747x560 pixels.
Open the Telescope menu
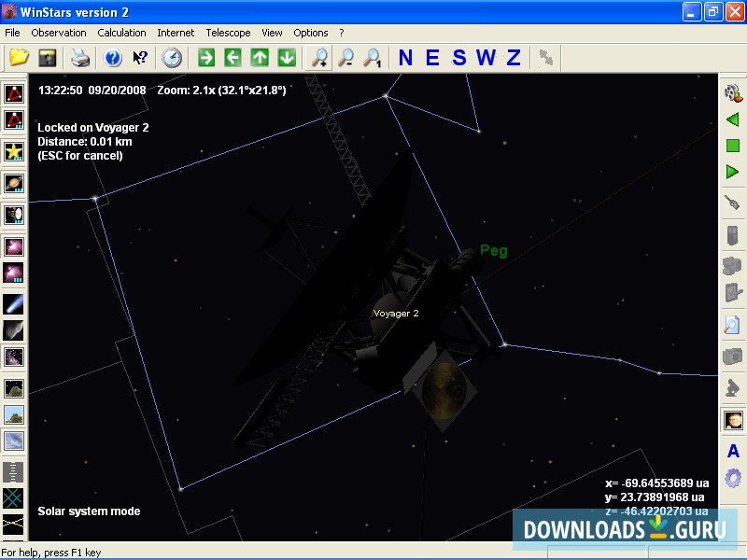[x=228, y=32]
